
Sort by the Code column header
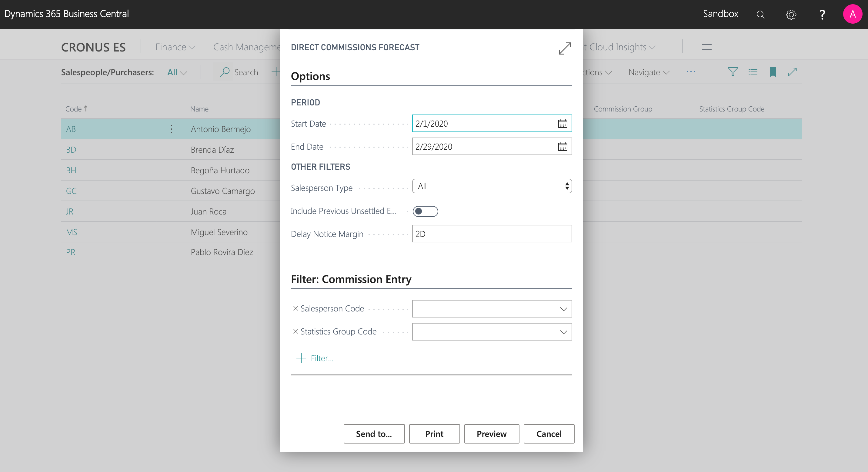[x=76, y=109]
